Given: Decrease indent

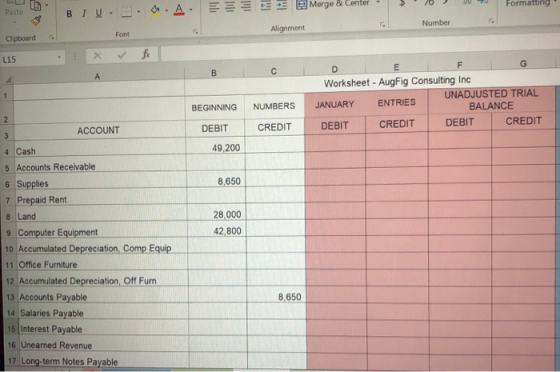Looking at the screenshot, I should pos(265,5).
